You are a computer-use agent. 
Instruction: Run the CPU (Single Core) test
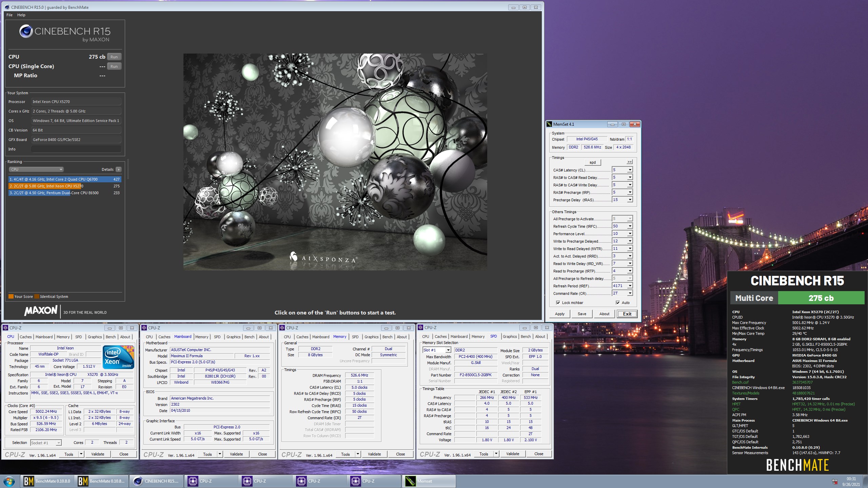pyautogui.click(x=114, y=66)
